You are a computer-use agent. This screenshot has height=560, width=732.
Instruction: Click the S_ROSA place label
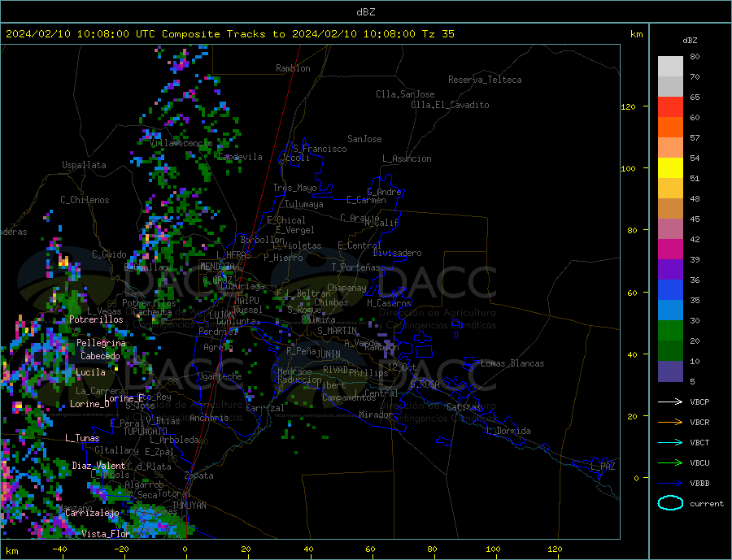tap(425, 384)
